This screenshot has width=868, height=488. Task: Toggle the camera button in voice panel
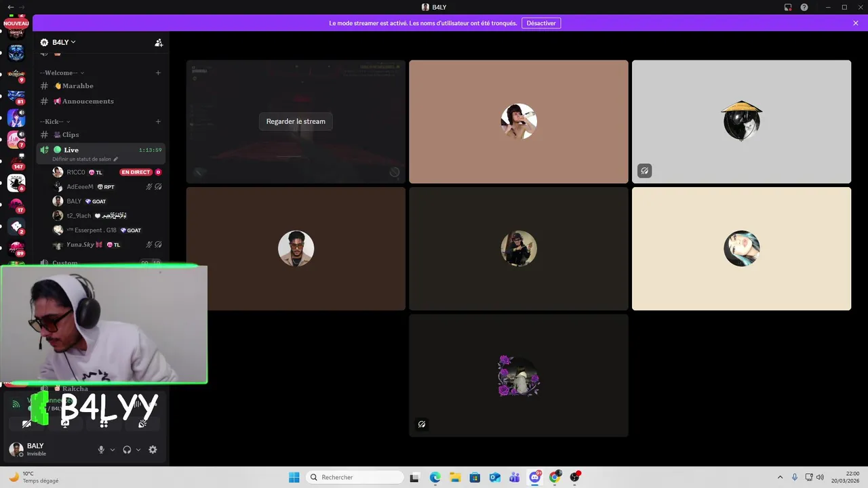coord(26,424)
